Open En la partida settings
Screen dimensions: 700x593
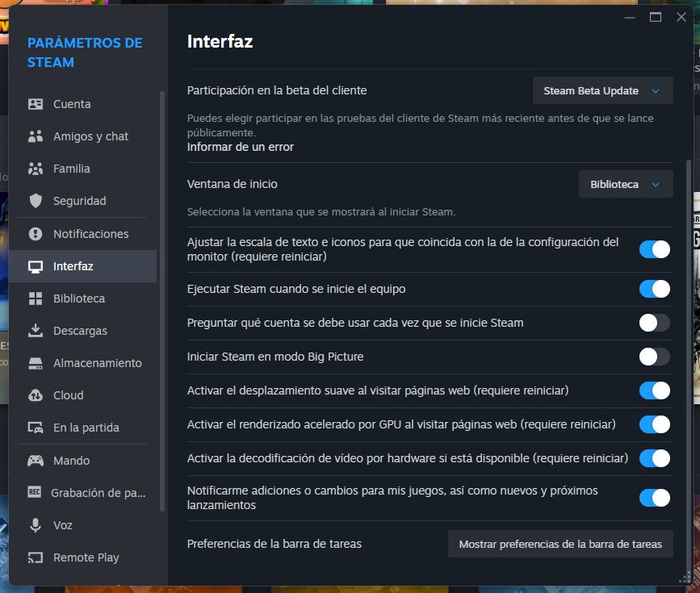[x=86, y=428]
